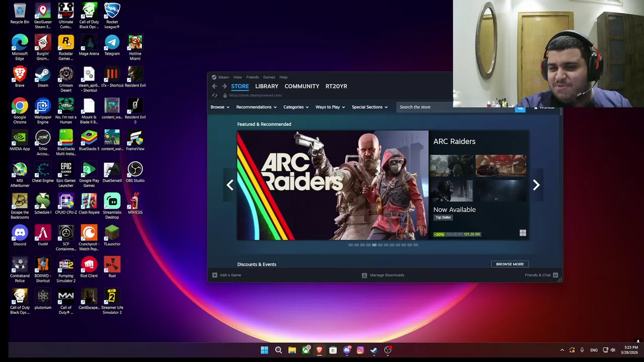Open the Windows Start menu
This screenshot has height=362, width=644.
pos(264,350)
